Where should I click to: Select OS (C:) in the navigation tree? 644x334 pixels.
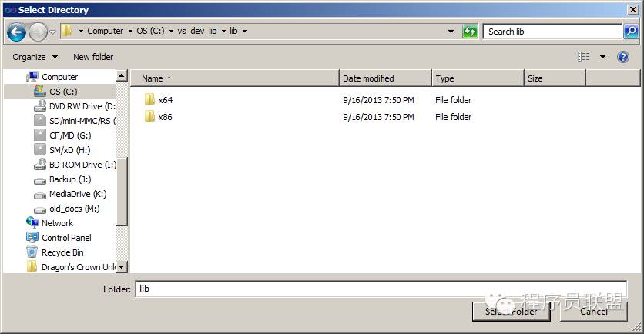(63, 92)
